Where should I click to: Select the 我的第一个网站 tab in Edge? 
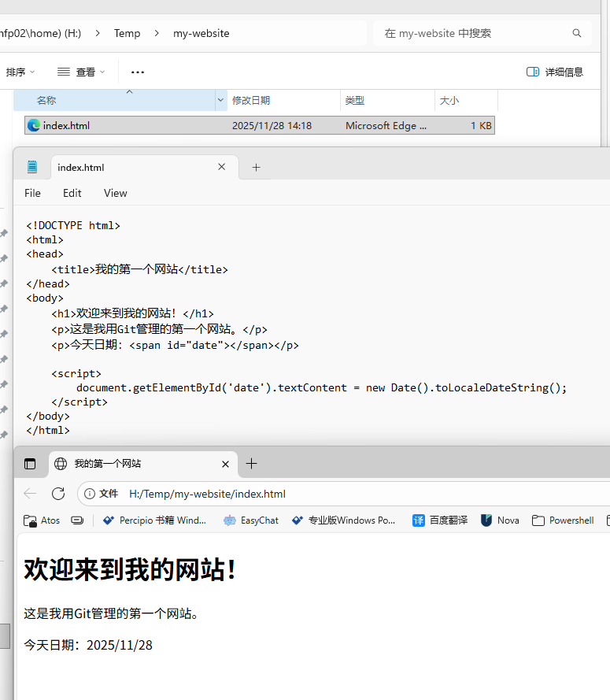142,464
